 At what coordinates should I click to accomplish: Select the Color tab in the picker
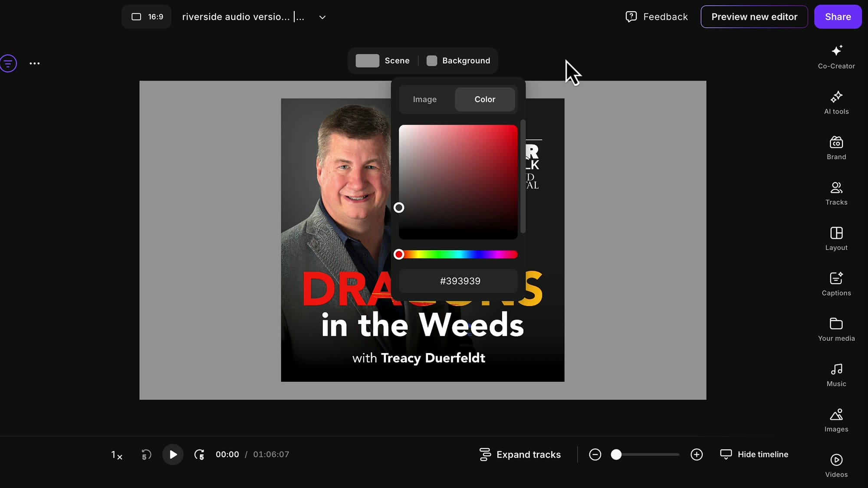tap(485, 99)
